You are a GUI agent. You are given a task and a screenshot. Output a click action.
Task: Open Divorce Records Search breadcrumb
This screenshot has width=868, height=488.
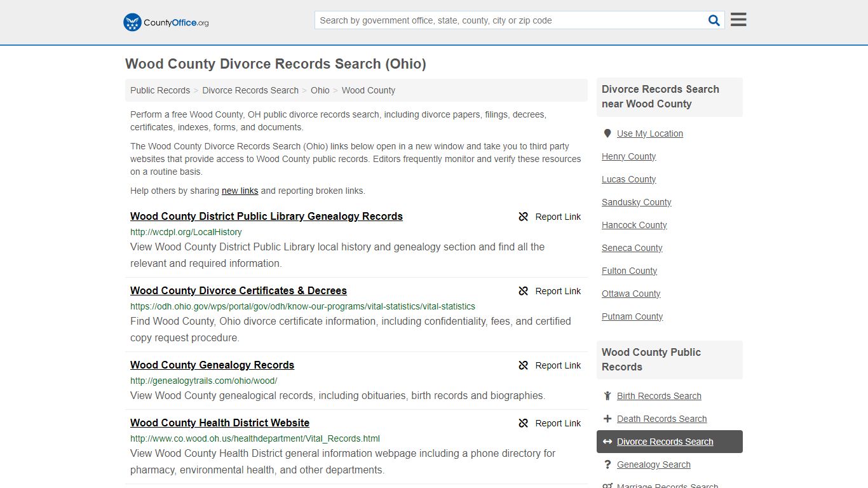250,90
